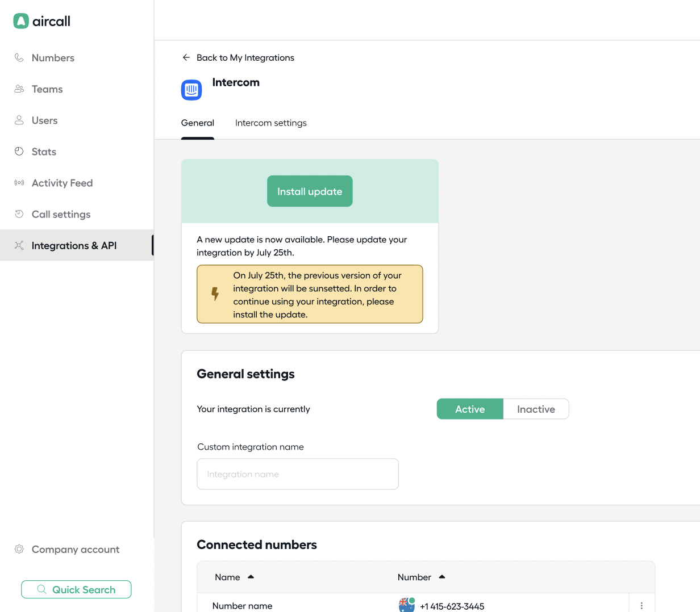This screenshot has width=700, height=612.
Task: Sort connected numbers by Name arrow
Action: [x=251, y=577]
